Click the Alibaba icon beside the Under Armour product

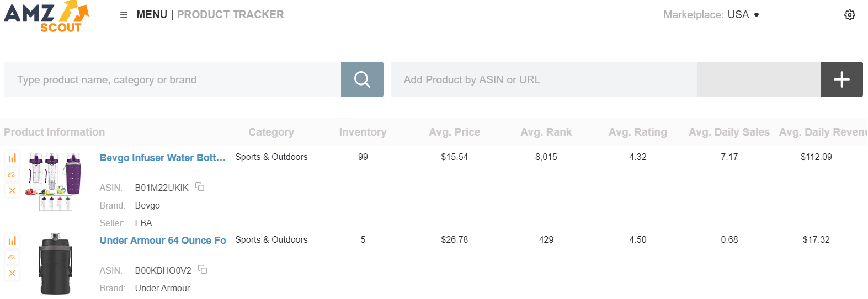click(x=12, y=257)
